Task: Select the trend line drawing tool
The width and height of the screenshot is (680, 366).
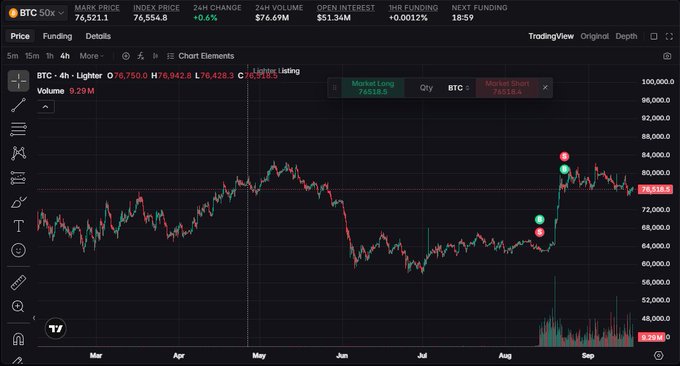Action: [18, 105]
